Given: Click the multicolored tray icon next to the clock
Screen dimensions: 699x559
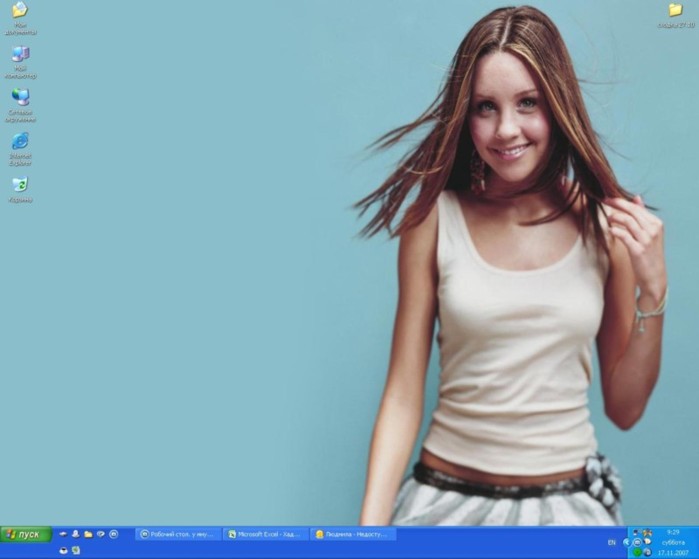Looking at the screenshot, I should pos(647,533).
